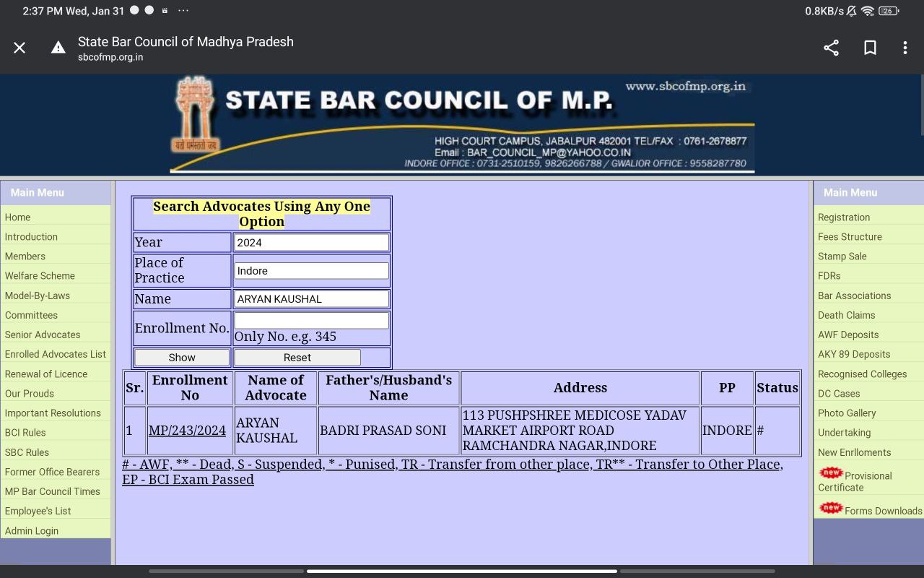Open Undertaking link
This screenshot has width=924, height=578.
pyautogui.click(x=844, y=433)
